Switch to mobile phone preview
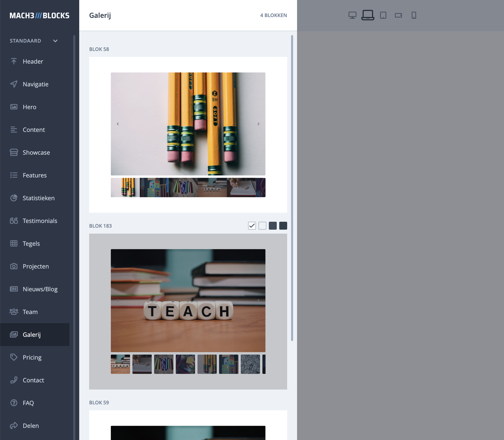Viewport: 504px width, 440px height. (414, 15)
